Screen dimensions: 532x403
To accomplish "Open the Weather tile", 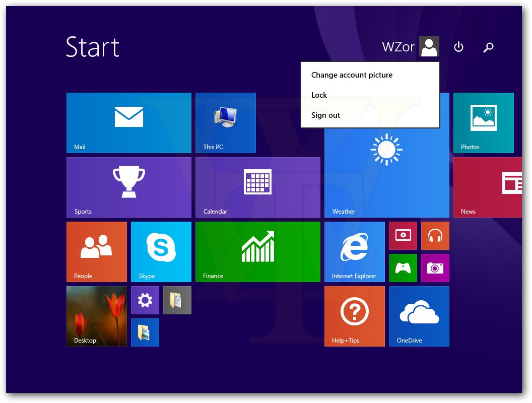I will click(x=387, y=173).
